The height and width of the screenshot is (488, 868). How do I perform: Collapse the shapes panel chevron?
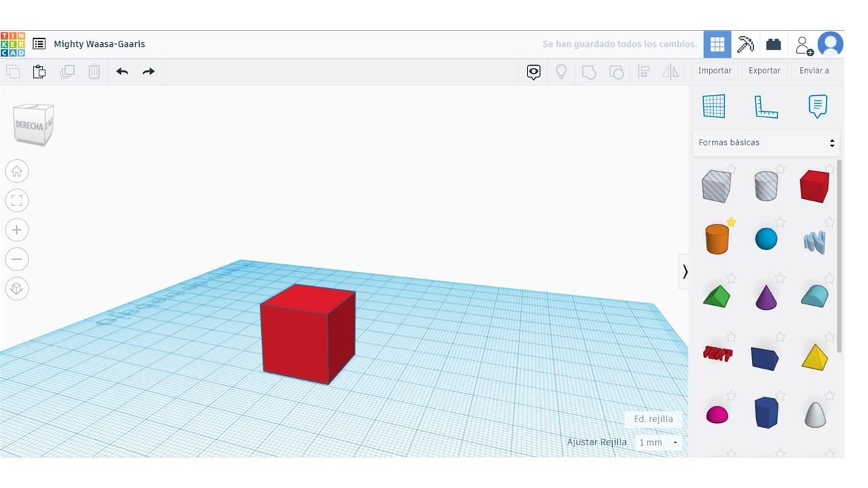coord(684,272)
